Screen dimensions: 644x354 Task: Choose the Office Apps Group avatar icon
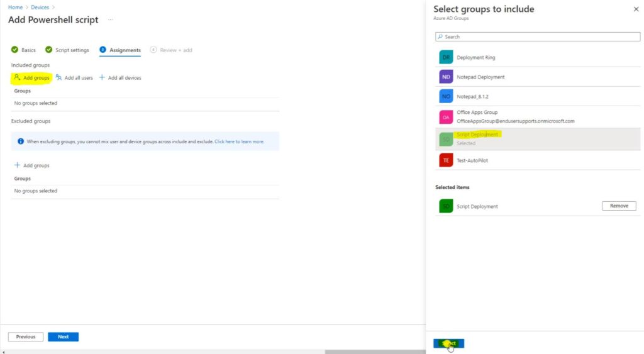(x=446, y=117)
